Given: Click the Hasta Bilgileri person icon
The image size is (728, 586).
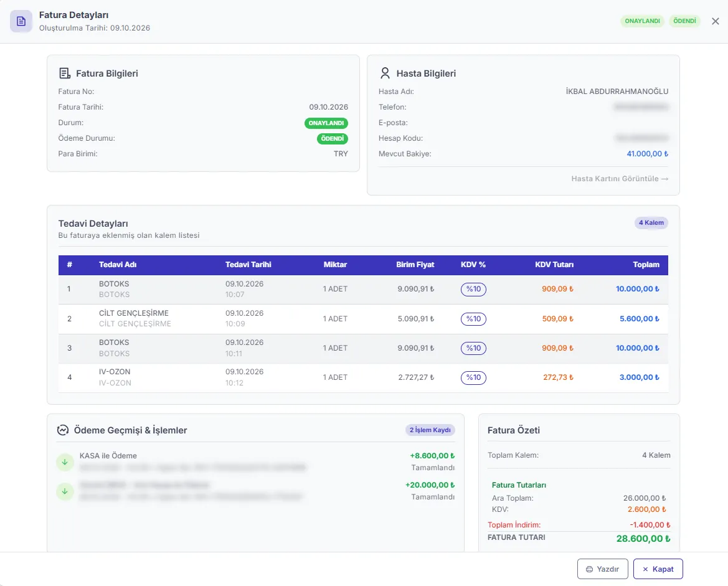Looking at the screenshot, I should 385,73.
